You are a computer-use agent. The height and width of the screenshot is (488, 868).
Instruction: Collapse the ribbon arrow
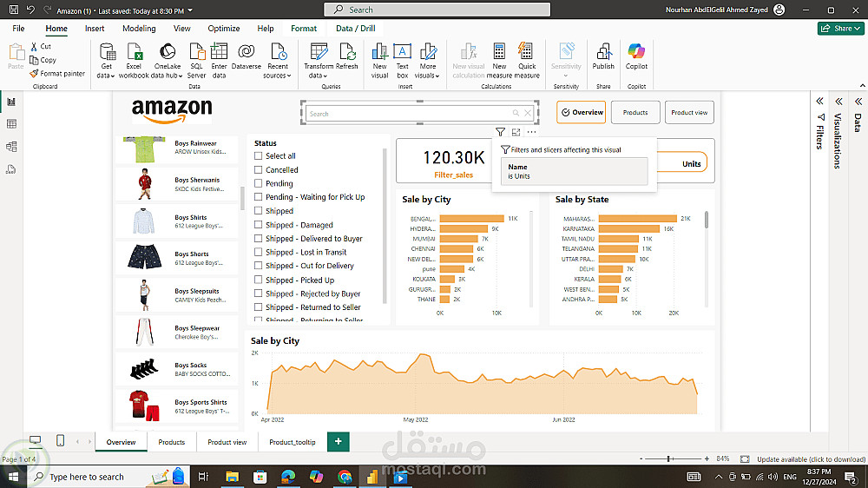[x=862, y=85]
